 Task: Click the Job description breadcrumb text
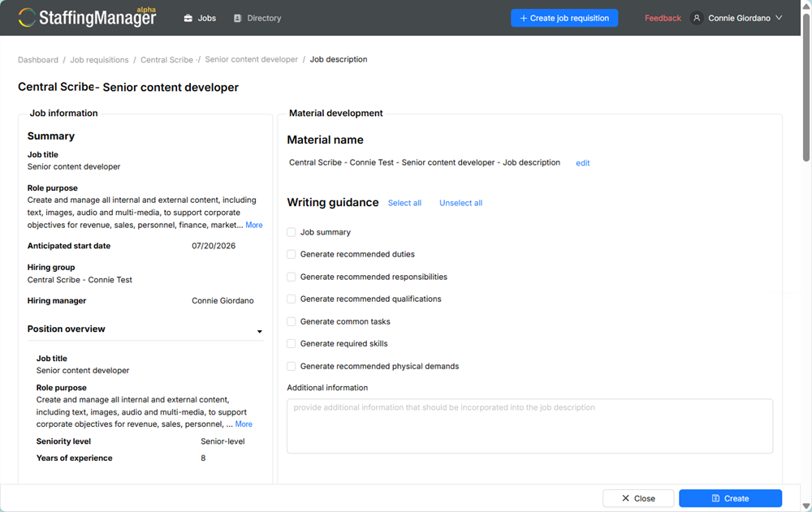pos(339,59)
